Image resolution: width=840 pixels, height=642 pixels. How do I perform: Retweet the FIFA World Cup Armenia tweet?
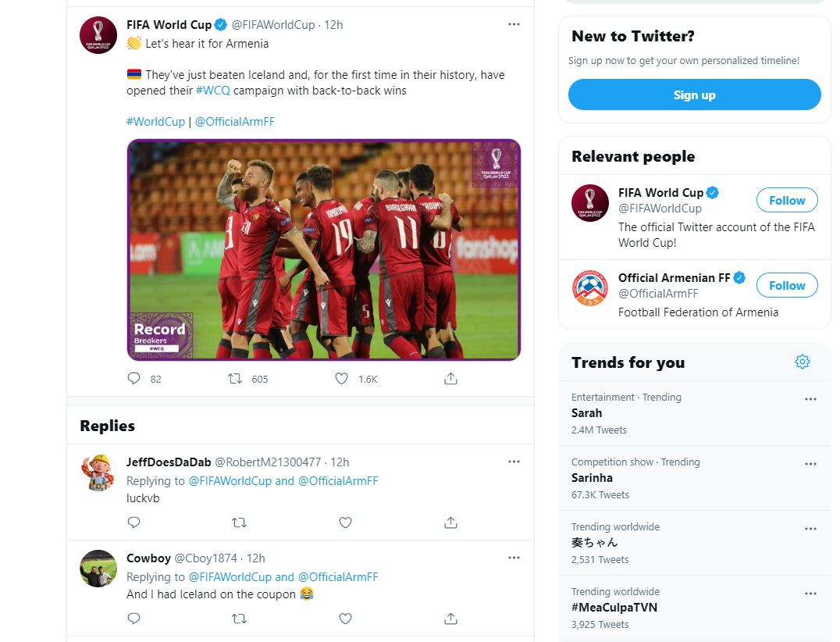[x=234, y=379]
